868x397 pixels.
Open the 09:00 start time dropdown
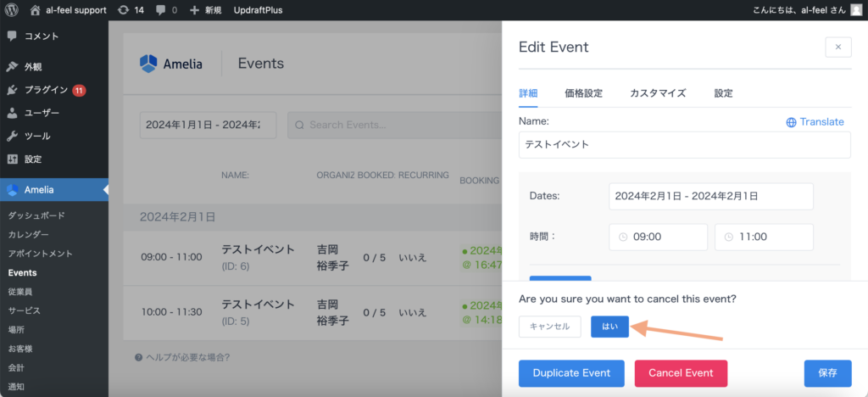(658, 237)
